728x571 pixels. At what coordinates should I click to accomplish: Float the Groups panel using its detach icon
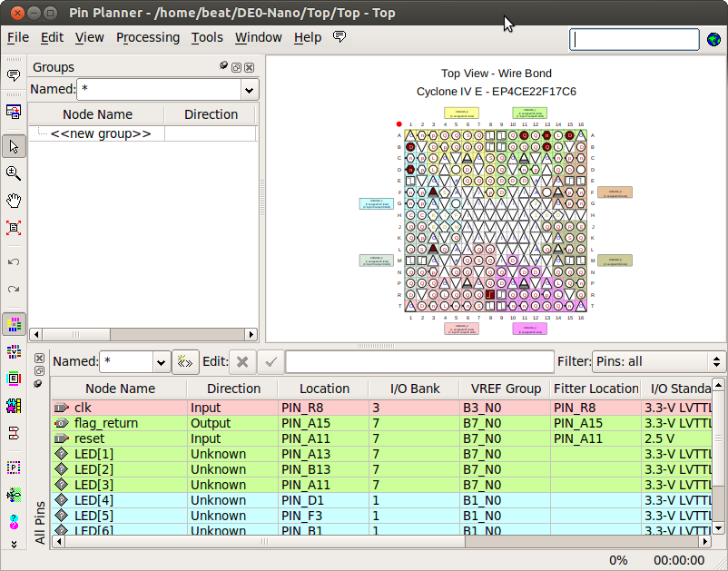236,67
